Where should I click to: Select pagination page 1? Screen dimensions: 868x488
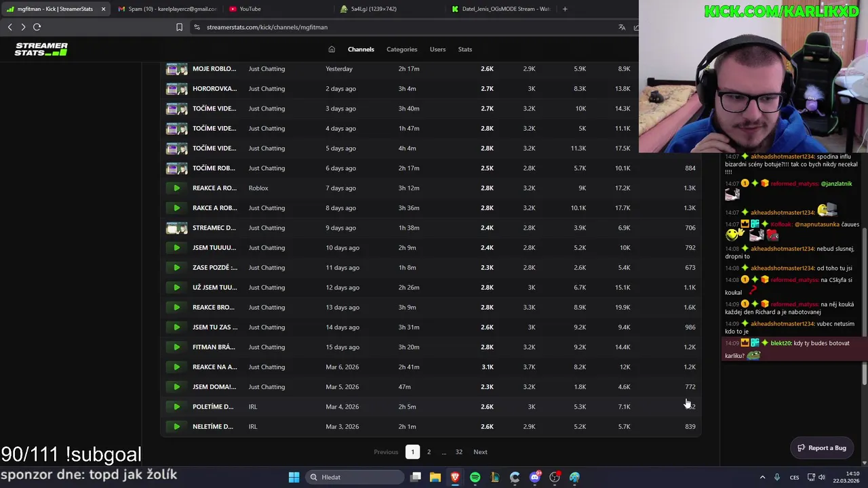(x=412, y=452)
